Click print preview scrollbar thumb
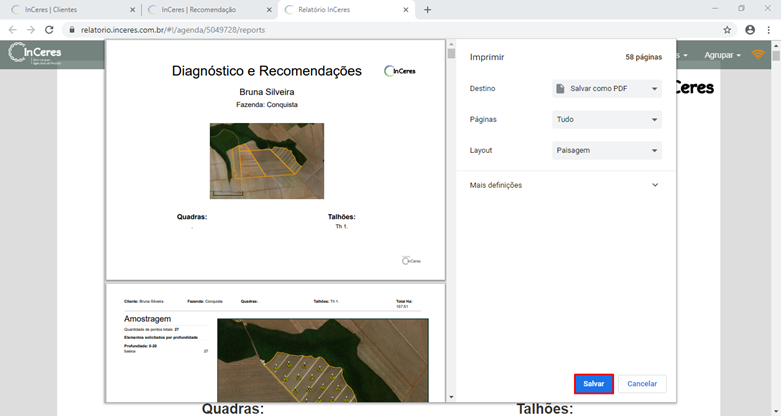Screen dimensions: 781x416 451,53
